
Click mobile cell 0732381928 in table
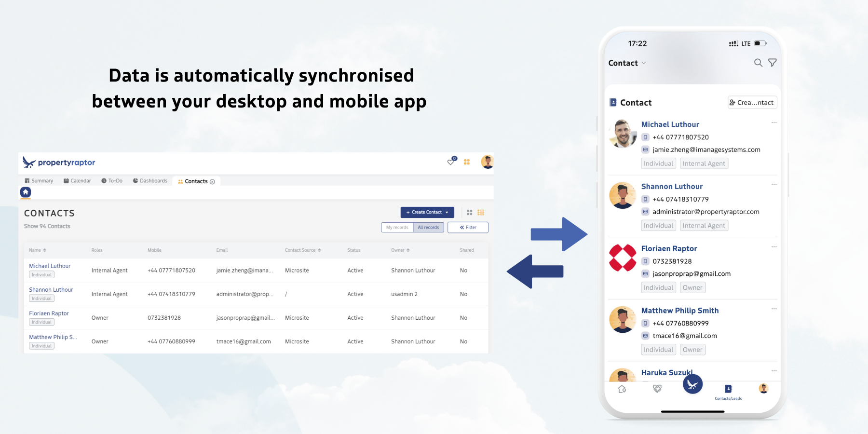pyautogui.click(x=164, y=318)
